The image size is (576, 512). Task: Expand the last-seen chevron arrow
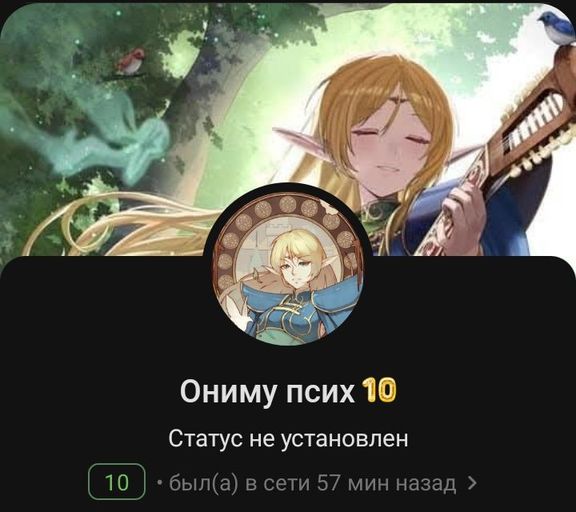coord(472,483)
